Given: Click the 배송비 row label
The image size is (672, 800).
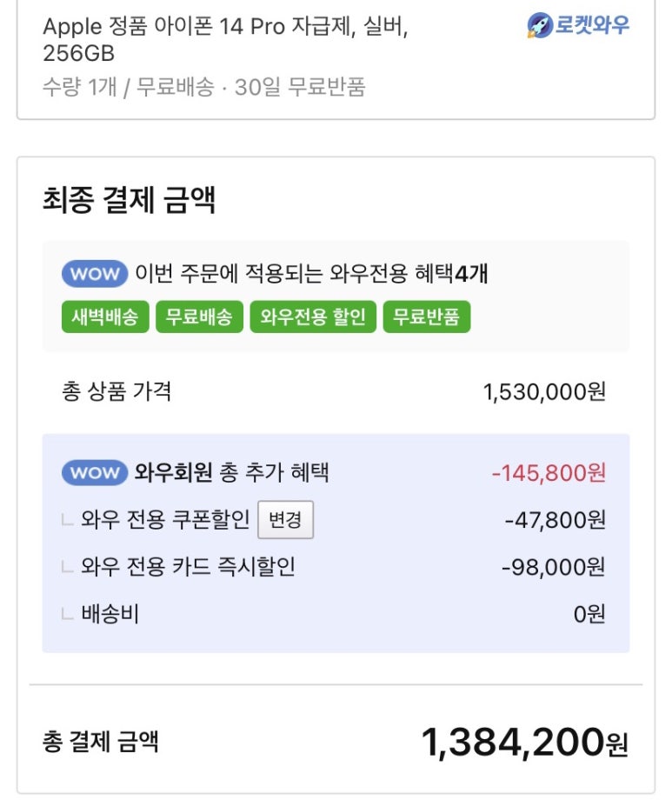Looking at the screenshot, I should (x=110, y=613).
